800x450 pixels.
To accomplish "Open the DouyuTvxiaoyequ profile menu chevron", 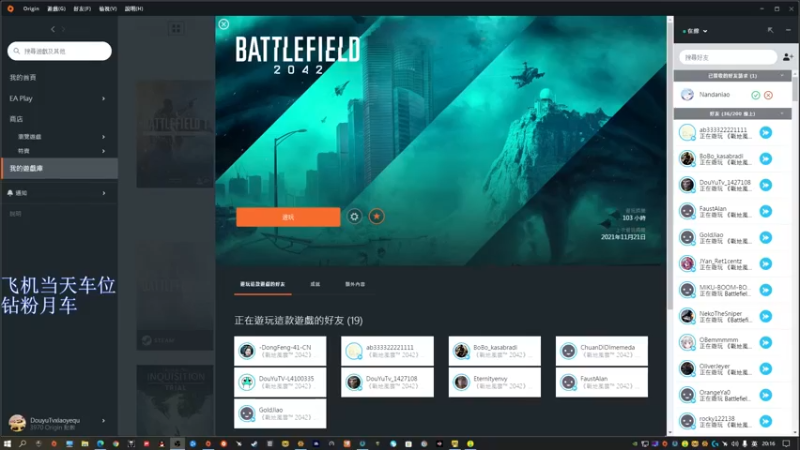I will point(104,421).
